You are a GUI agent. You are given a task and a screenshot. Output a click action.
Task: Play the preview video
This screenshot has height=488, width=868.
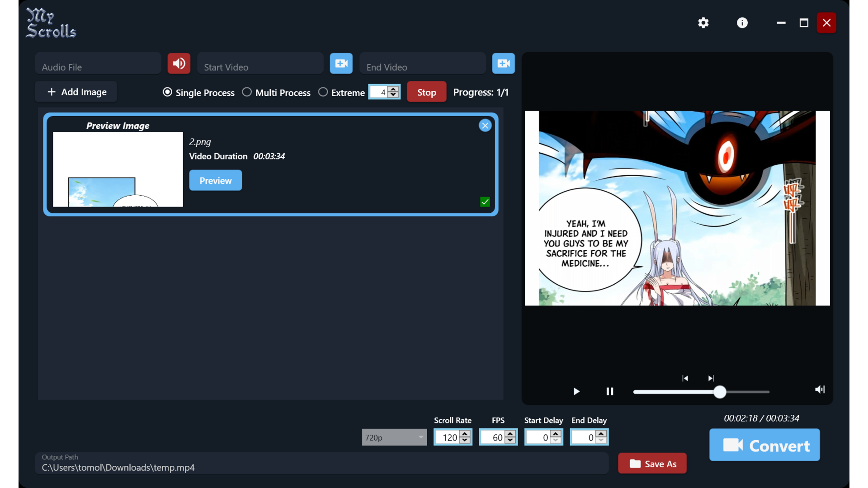click(576, 391)
